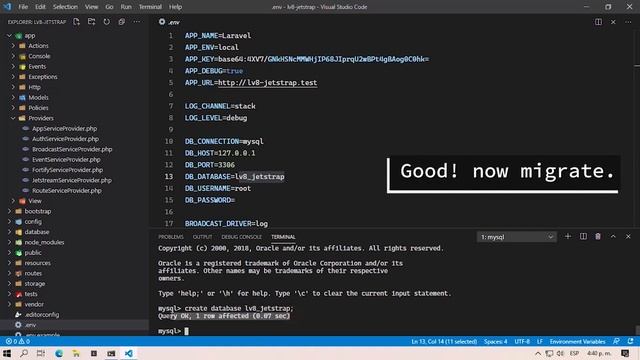The height and width of the screenshot is (360, 640).
Task: Open Windows Start menu
Action: (x=7, y=353)
